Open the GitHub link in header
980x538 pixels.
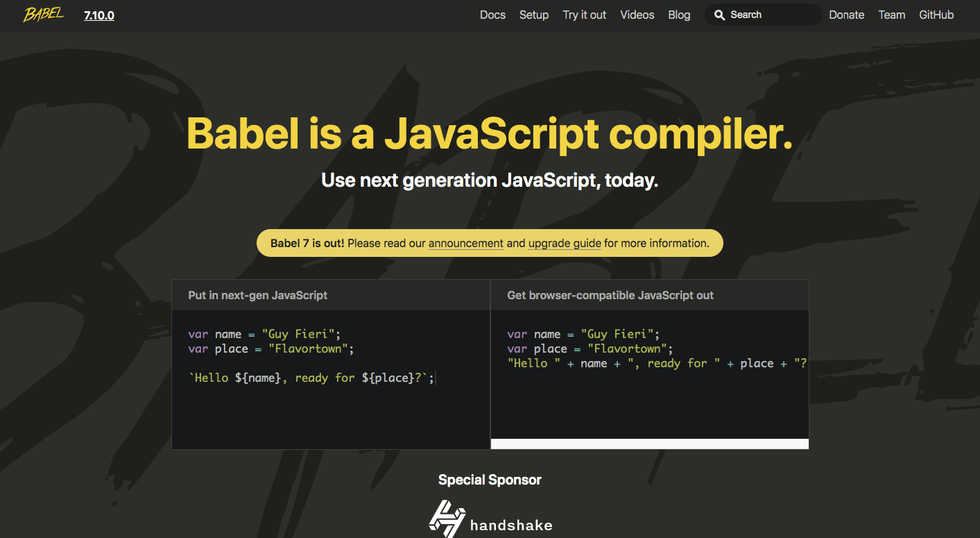coord(936,15)
